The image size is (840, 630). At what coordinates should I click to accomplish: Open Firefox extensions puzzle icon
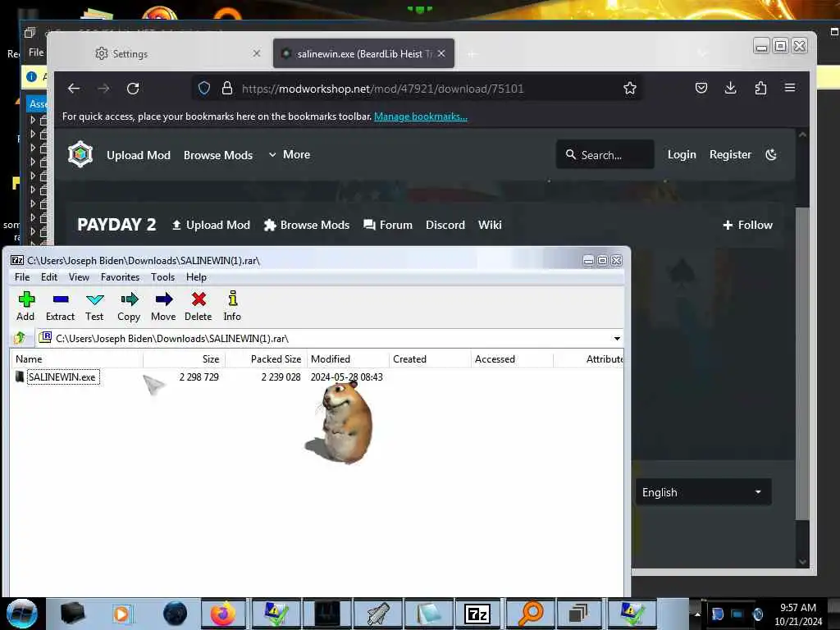tap(760, 88)
